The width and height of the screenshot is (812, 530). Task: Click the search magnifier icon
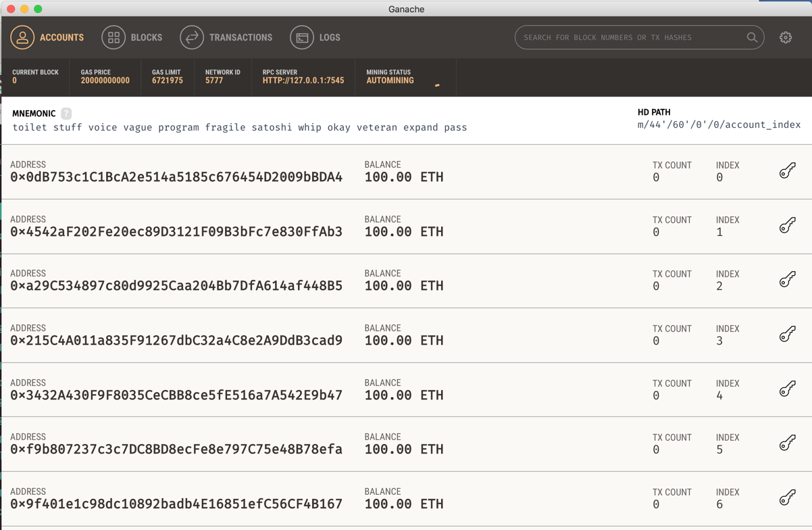pyautogui.click(x=752, y=38)
